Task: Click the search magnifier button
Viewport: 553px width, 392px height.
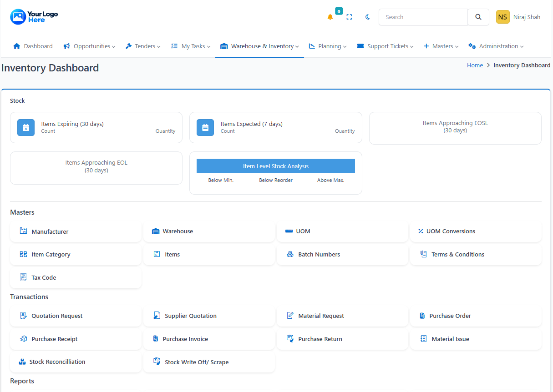Action: (478, 17)
